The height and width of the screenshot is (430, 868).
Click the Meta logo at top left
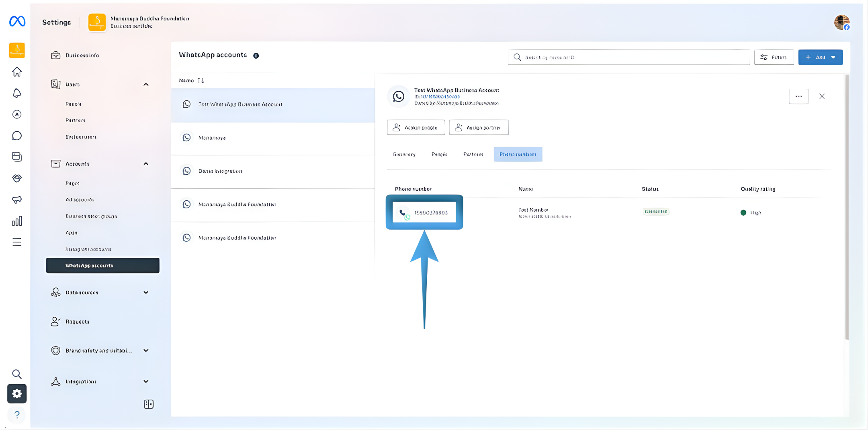coord(17,21)
